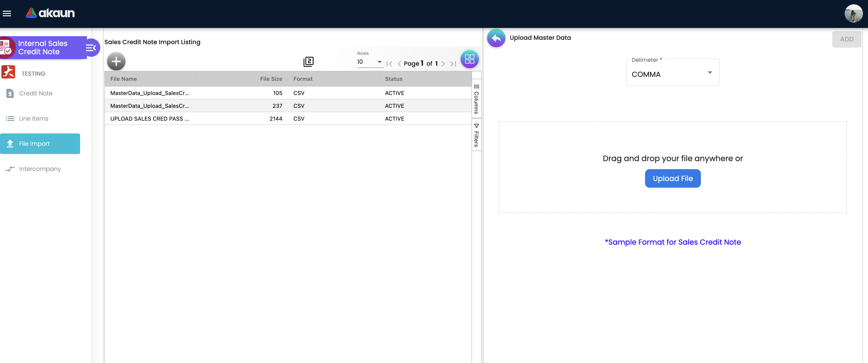The height and width of the screenshot is (363, 868).
Task: Open the hamburger main menu
Action: point(7,14)
